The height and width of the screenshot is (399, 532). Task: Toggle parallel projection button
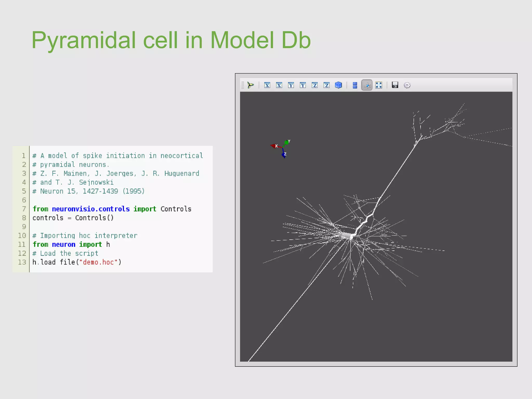point(355,85)
